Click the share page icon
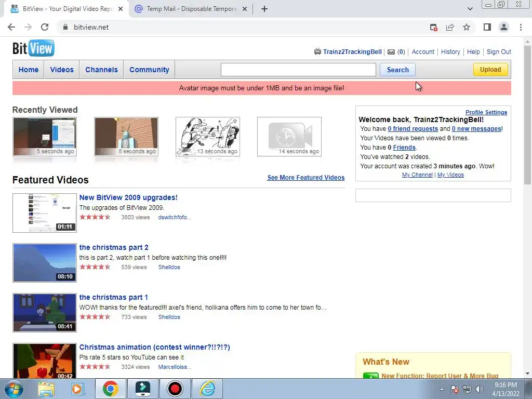The width and height of the screenshot is (532, 399). point(450,27)
